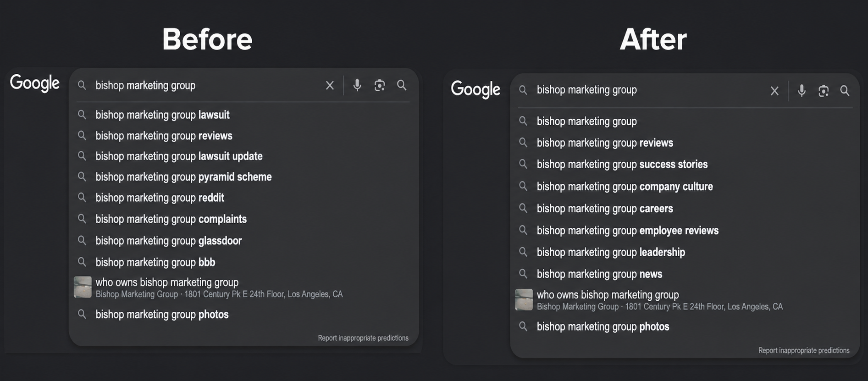Image resolution: width=868 pixels, height=381 pixels.
Task: Pick suggestion 'bishop marketing group complaints'
Action: click(x=171, y=219)
